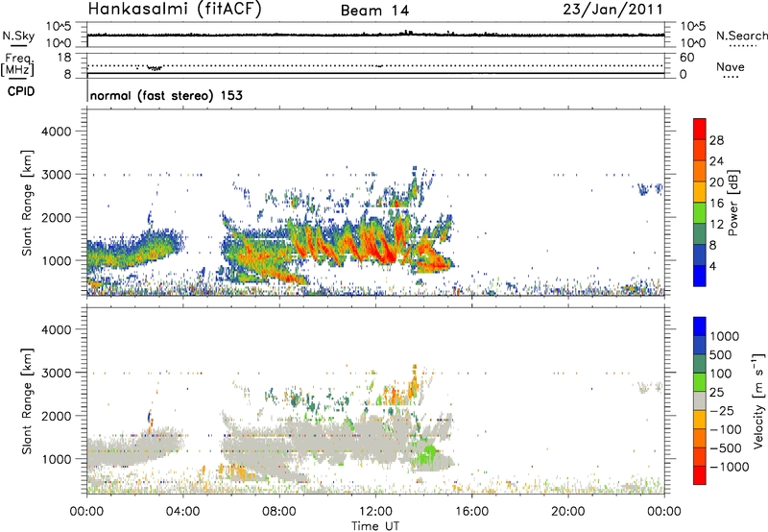Click the blue top swatch of velocity colorbar
768x532 pixels.
(x=700, y=326)
